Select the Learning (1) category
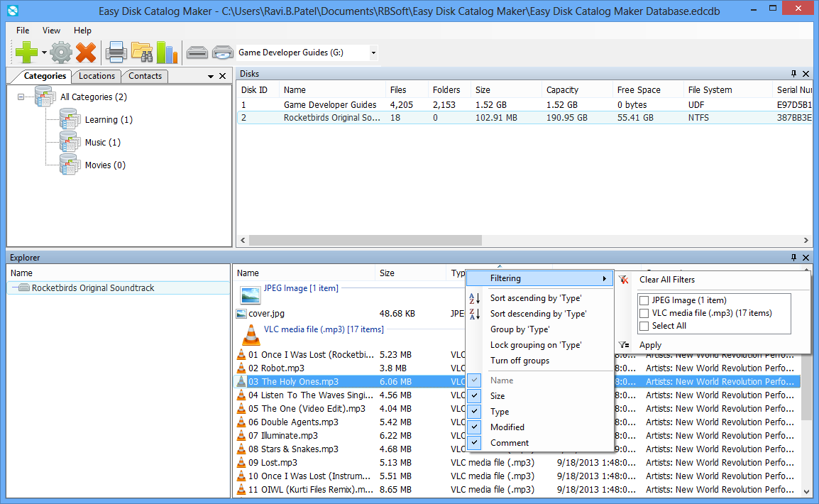The width and height of the screenshot is (819, 504). pos(109,119)
